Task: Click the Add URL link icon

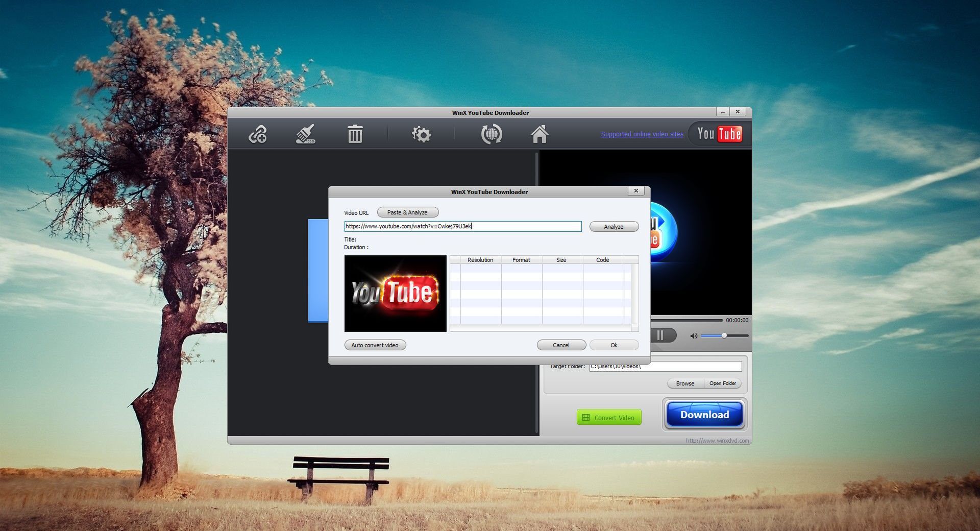Action: point(258,134)
